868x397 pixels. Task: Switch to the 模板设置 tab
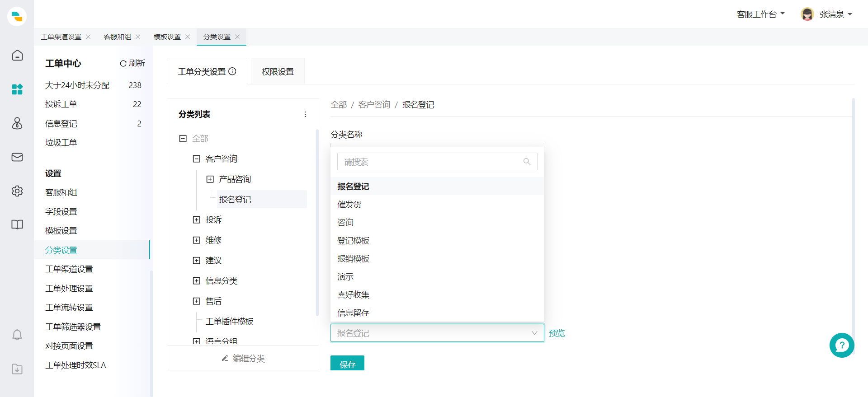(x=167, y=37)
